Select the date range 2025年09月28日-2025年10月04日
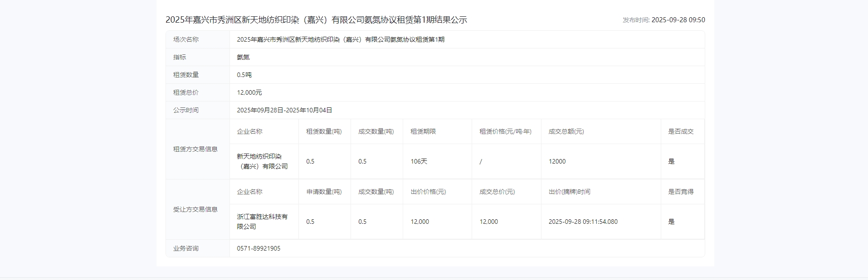The image size is (868, 280). (284, 110)
